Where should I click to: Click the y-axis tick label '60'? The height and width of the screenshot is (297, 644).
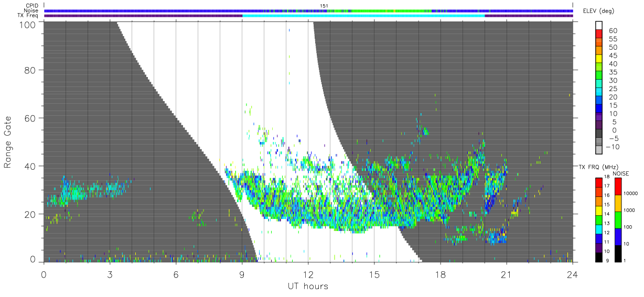coord(30,118)
